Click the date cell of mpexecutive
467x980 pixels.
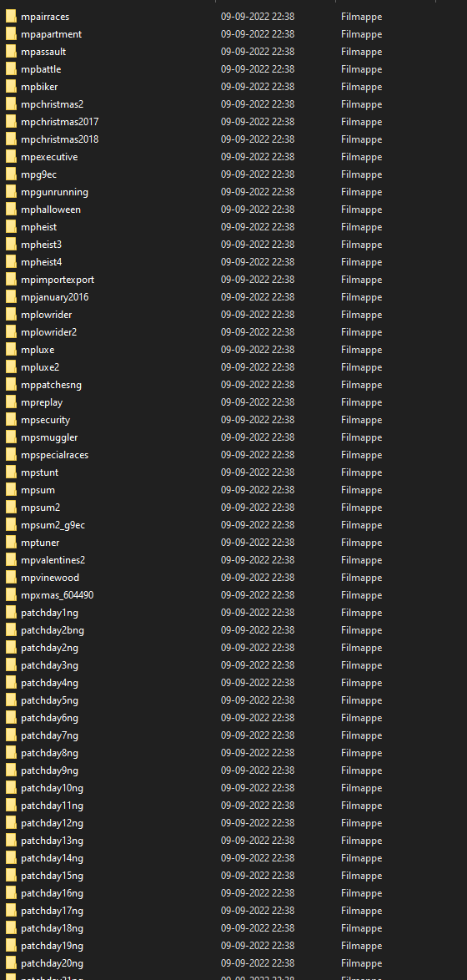point(257,157)
